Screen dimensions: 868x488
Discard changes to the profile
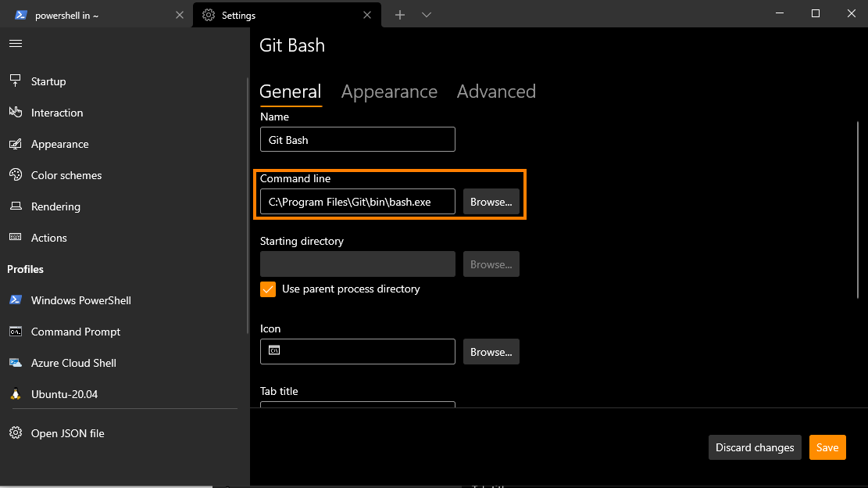coord(755,447)
